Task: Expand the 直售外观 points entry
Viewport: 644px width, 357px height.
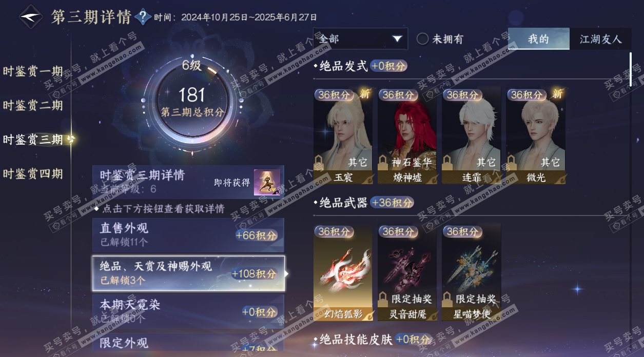Action: pyautogui.click(x=188, y=235)
